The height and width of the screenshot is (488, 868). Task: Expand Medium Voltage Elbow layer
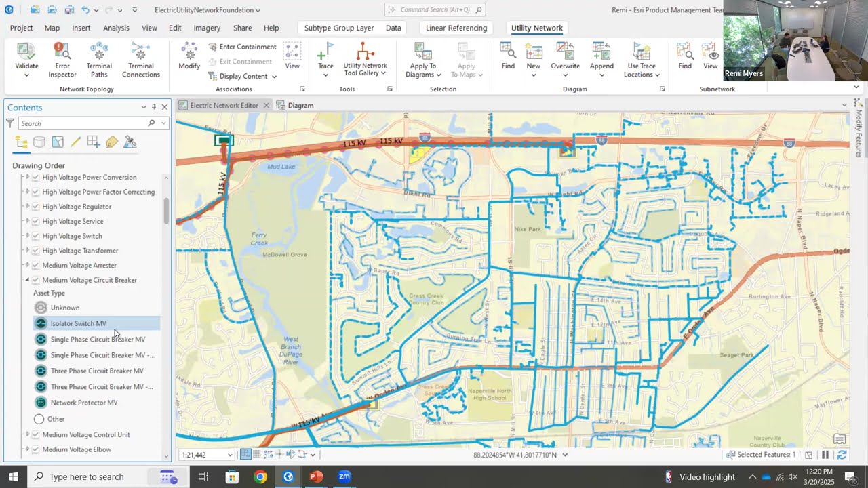pyautogui.click(x=27, y=449)
